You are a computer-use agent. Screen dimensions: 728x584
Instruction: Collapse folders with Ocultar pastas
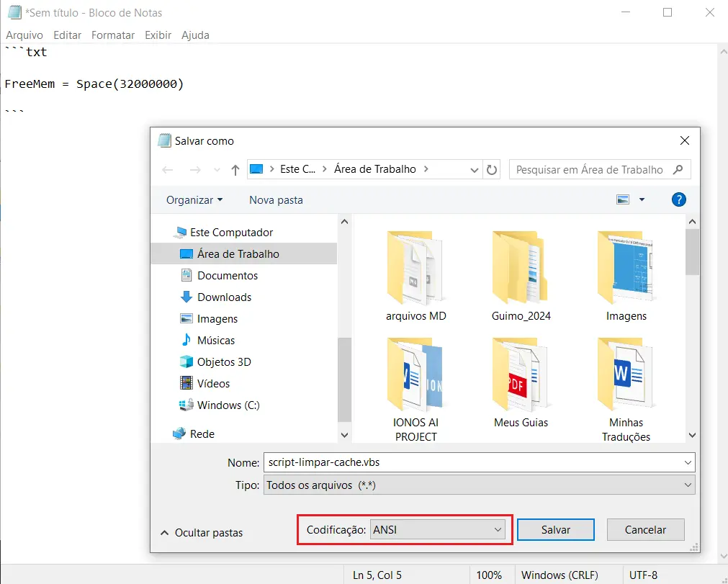click(201, 533)
